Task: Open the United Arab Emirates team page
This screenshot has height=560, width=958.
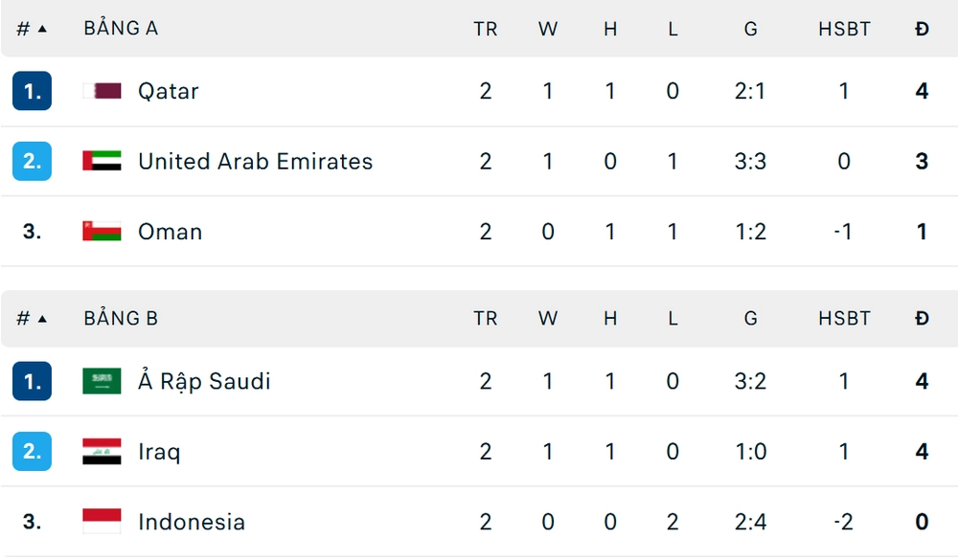Action: click(255, 161)
